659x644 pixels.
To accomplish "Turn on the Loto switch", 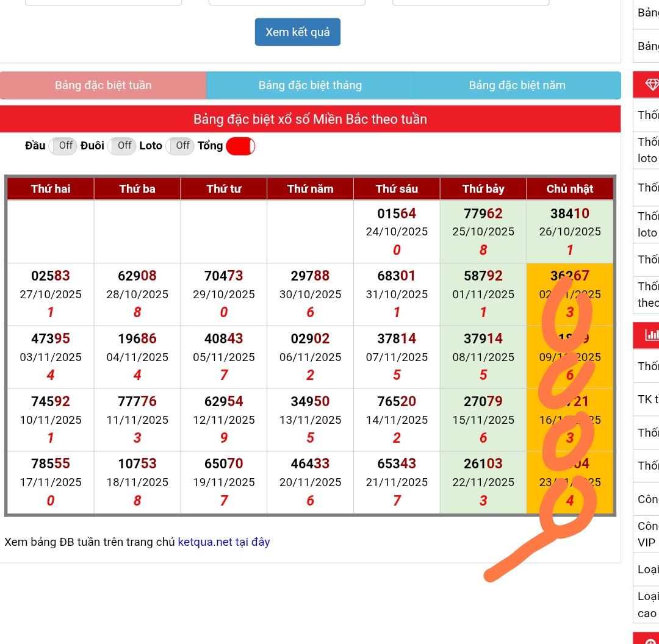I will point(180,146).
